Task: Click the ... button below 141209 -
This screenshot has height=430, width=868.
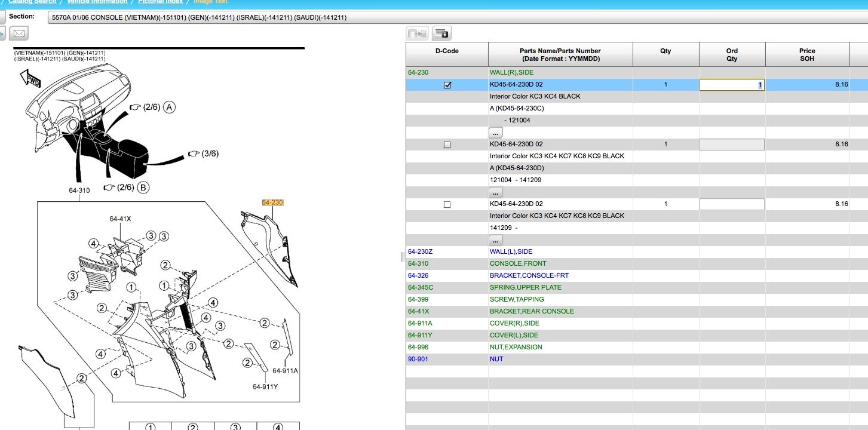Action: pyautogui.click(x=496, y=240)
